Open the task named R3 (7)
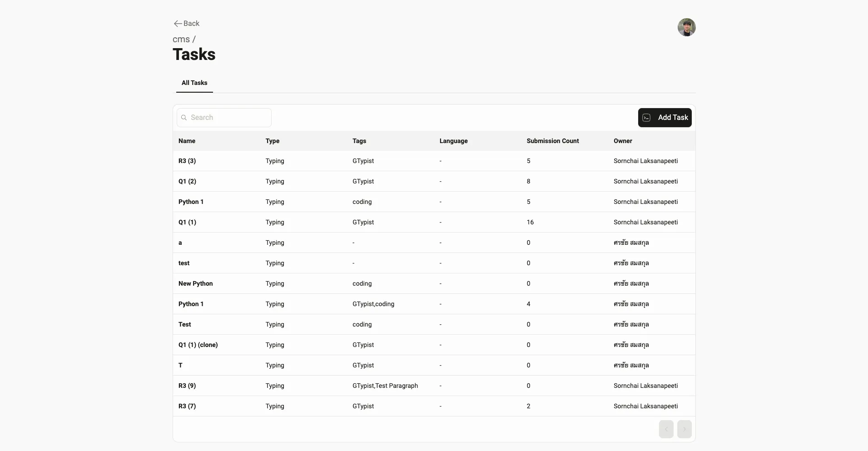868x451 pixels. [x=187, y=406]
